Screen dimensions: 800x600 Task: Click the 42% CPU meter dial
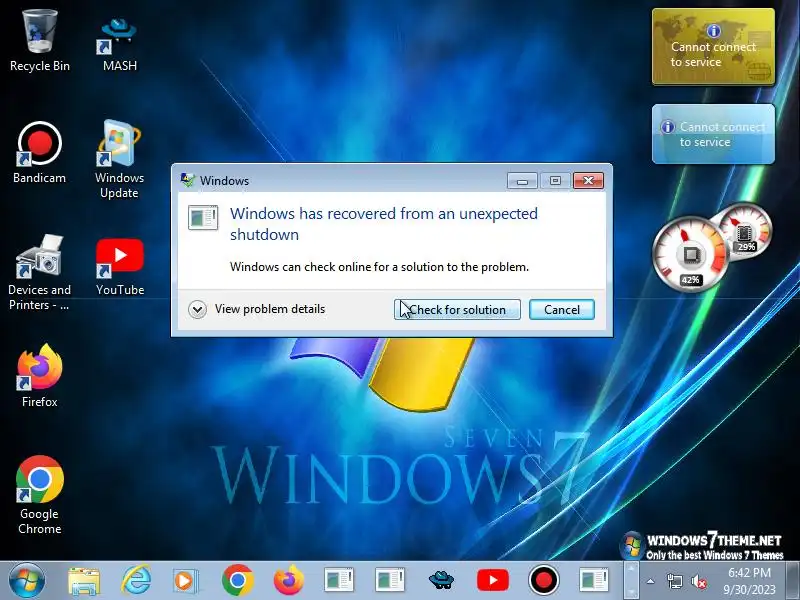(x=690, y=254)
